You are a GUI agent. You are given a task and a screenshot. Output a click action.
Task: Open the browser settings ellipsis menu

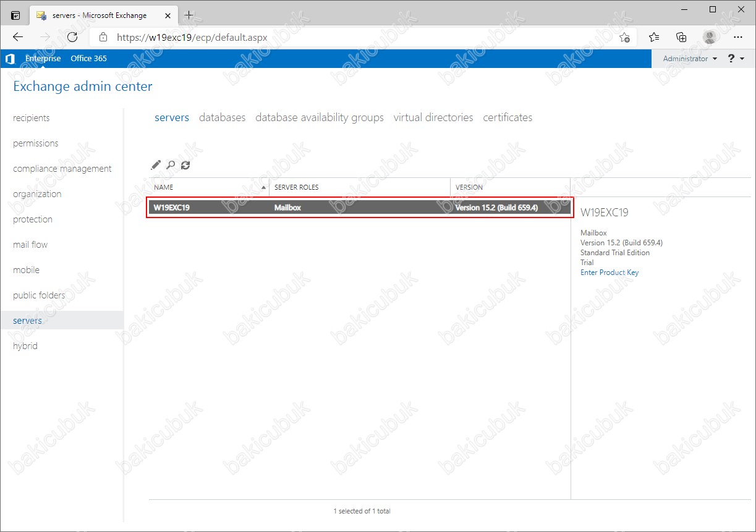pos(737,37)
